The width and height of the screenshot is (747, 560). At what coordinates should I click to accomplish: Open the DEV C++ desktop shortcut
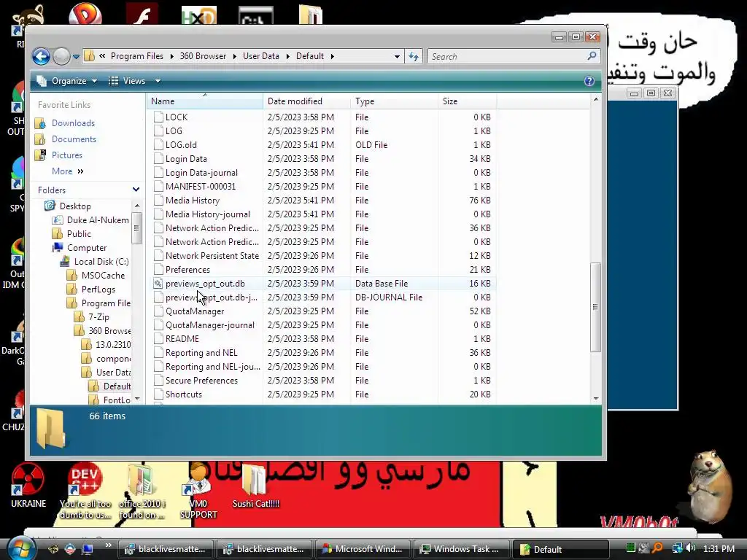click(85, 491)
